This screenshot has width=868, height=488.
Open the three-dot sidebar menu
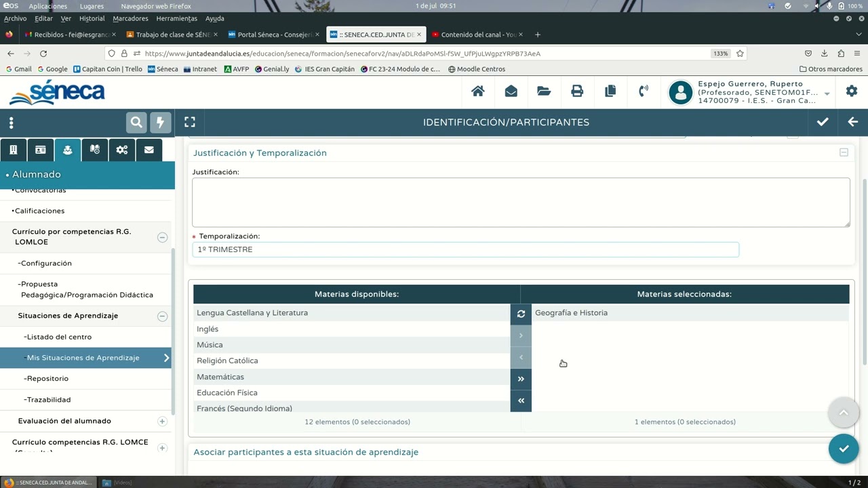(12, 123)
